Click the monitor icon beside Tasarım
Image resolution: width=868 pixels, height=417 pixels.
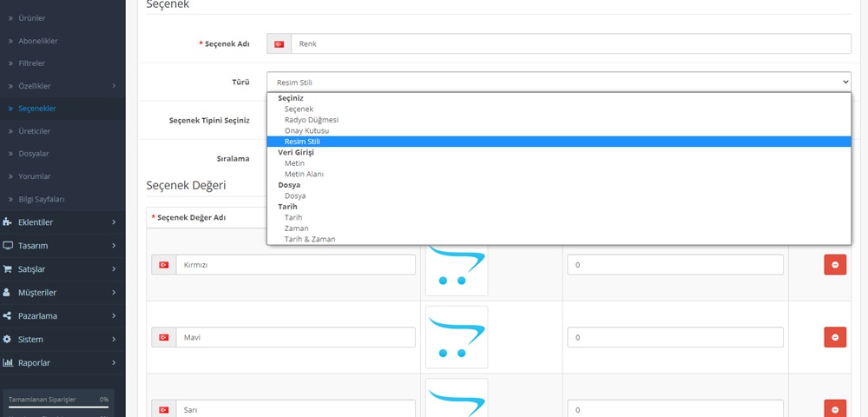(x=8, y=246)
